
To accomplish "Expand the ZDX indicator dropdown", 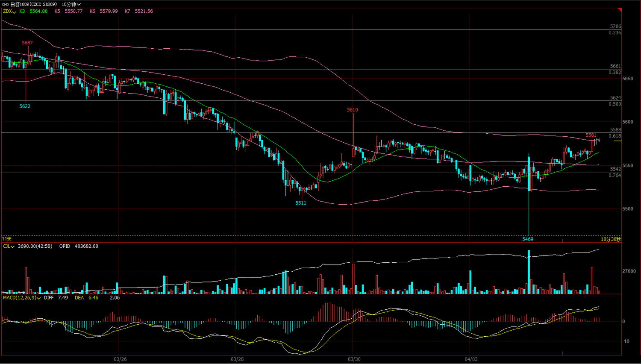I will tap(9, 12).
